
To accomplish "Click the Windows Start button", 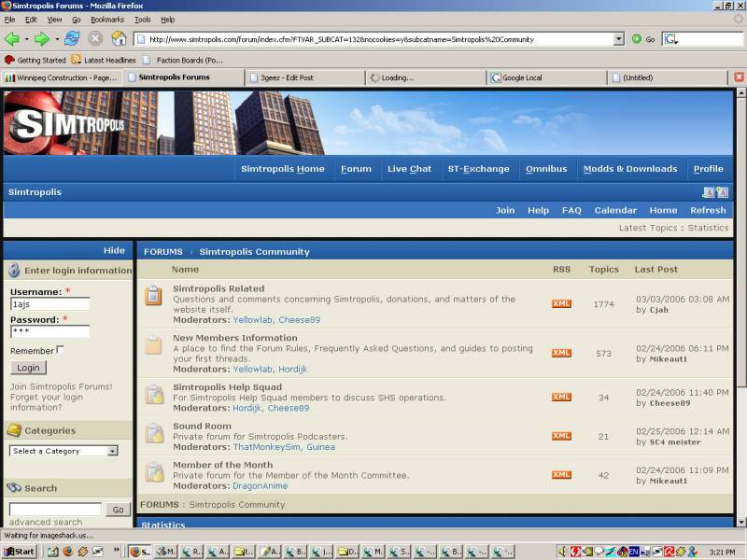I will (19, 552).
